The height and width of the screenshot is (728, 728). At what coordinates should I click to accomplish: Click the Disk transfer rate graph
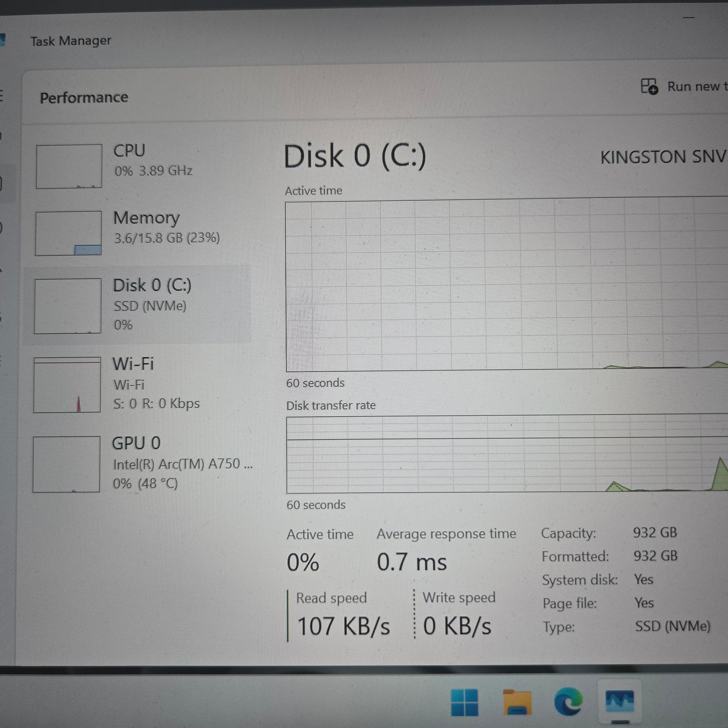point(507,454)
